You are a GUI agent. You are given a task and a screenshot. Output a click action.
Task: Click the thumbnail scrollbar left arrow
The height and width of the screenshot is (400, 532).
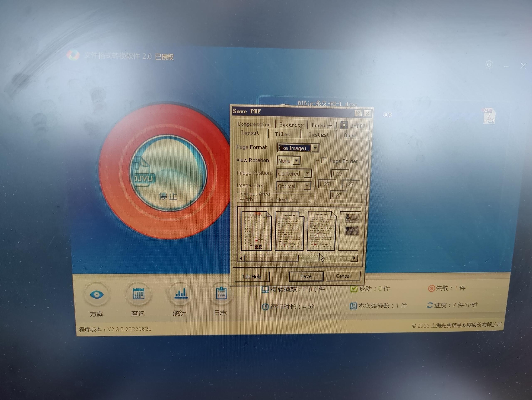coord(241,258)
